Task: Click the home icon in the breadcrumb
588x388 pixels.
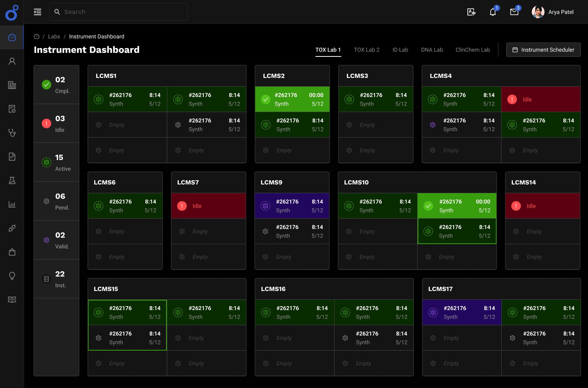Action: [37, 37]
